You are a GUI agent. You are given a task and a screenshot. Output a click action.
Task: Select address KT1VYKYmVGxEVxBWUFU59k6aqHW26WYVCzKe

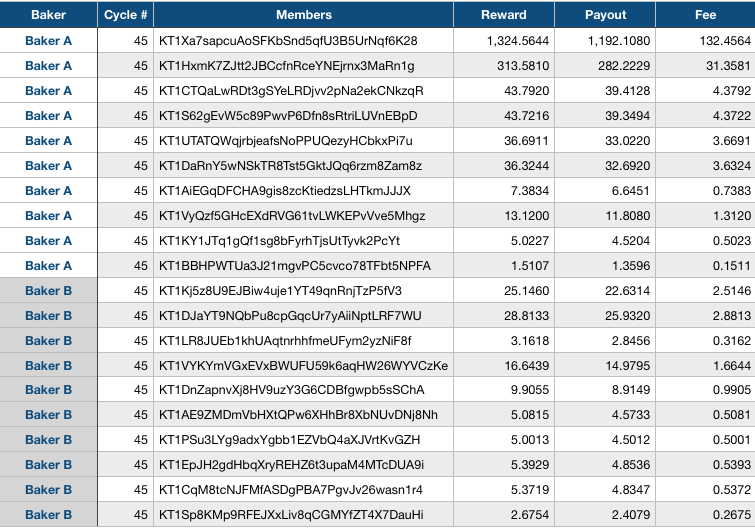point(303,366)
